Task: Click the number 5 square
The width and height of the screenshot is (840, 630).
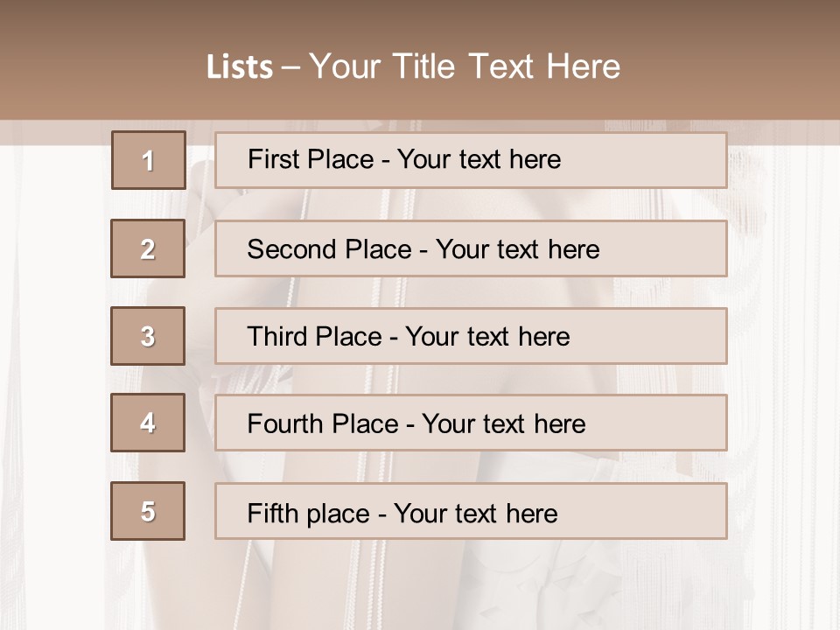Action: [148, 511]
